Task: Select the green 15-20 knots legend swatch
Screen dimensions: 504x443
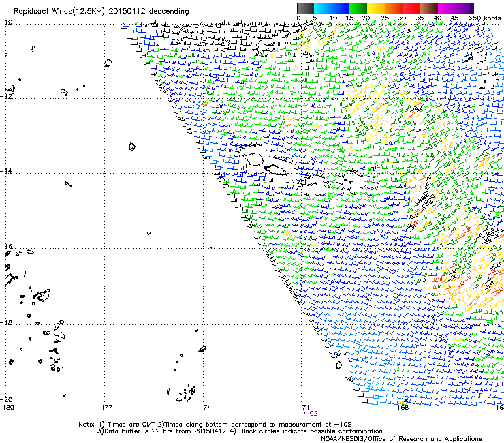Action: click(358, 8)
